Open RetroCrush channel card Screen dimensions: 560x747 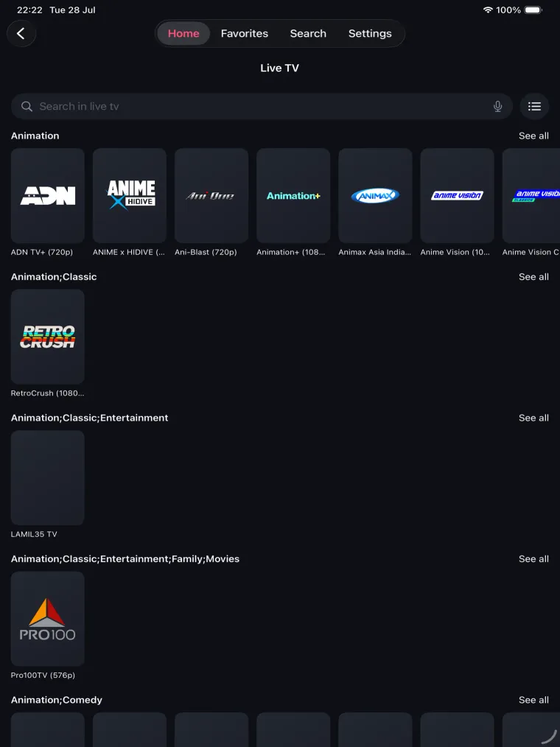pos(48,337)
